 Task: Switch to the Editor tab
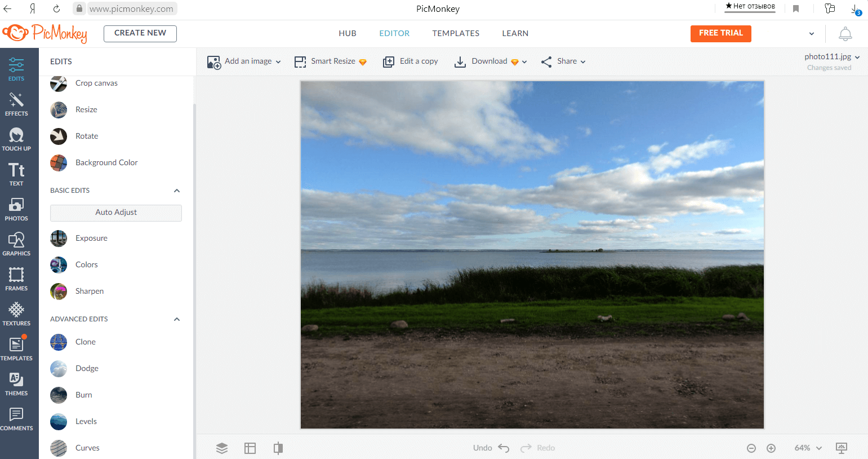pyautogui.click(x=394, y=33)
